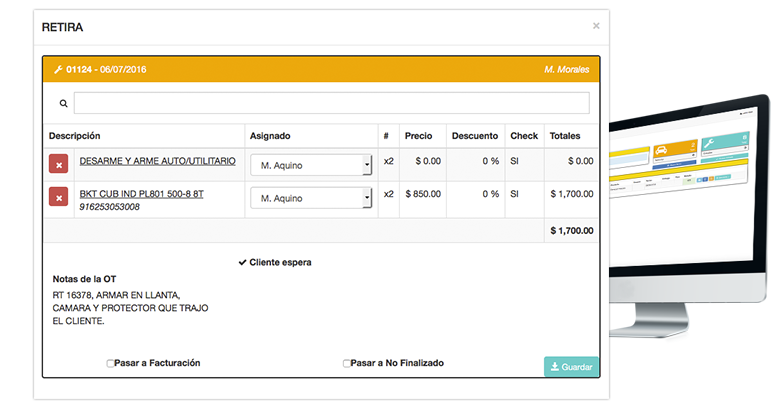Check the Pasar a No Finalizado box
This screenshot has width=780, height=408.
(347, 364)
